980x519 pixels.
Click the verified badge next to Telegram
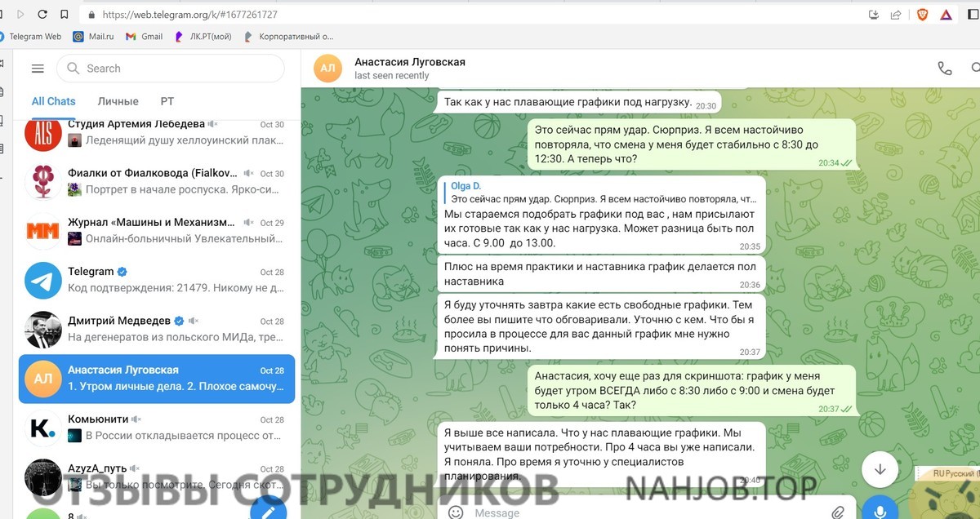point(122,272)
